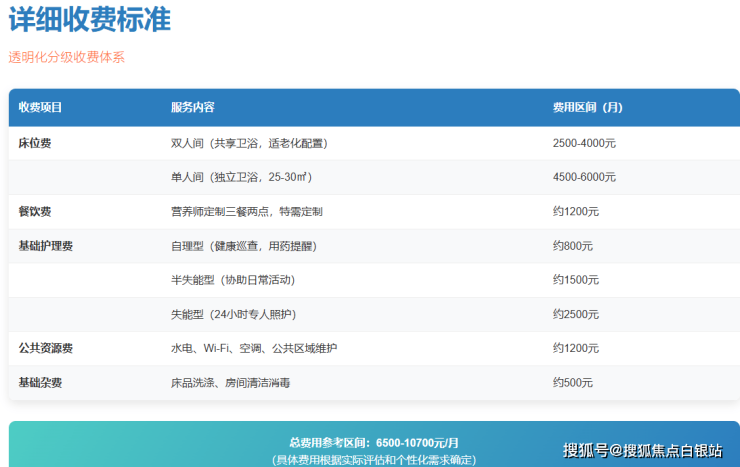The width and height of the screenshot is (740, 467).
Task: Select the 服务内容 column header
Action: pos(192,107)
